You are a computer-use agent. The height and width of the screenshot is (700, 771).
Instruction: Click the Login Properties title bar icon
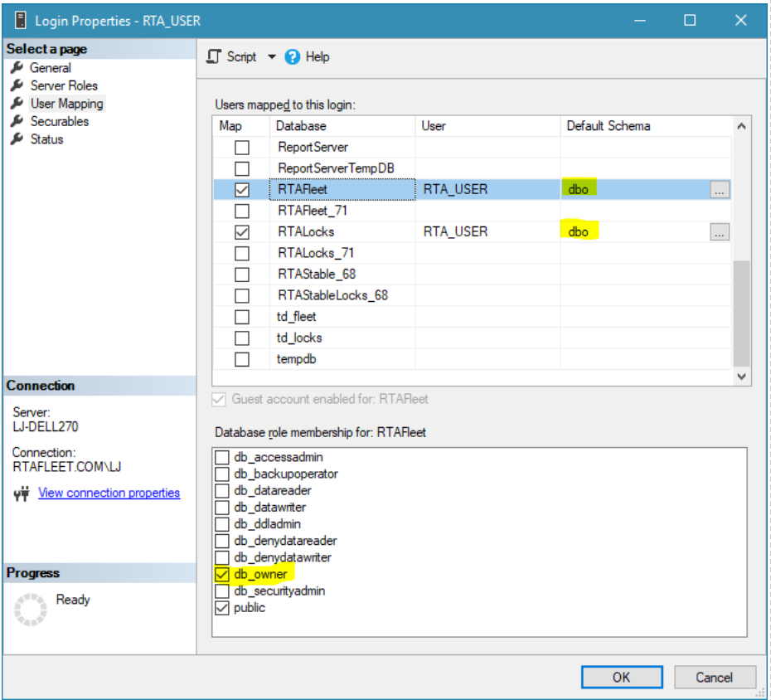(19, 21)
